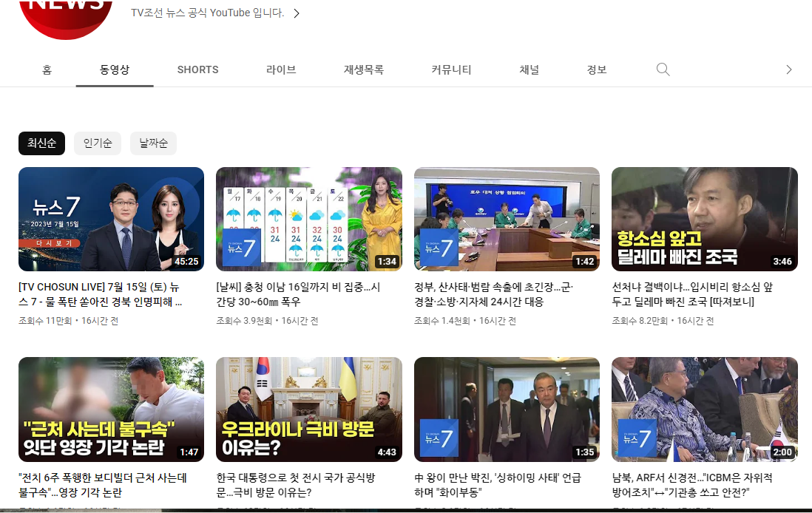
Task: Expand the channel description chevron
Action: (x=296, y=13)
